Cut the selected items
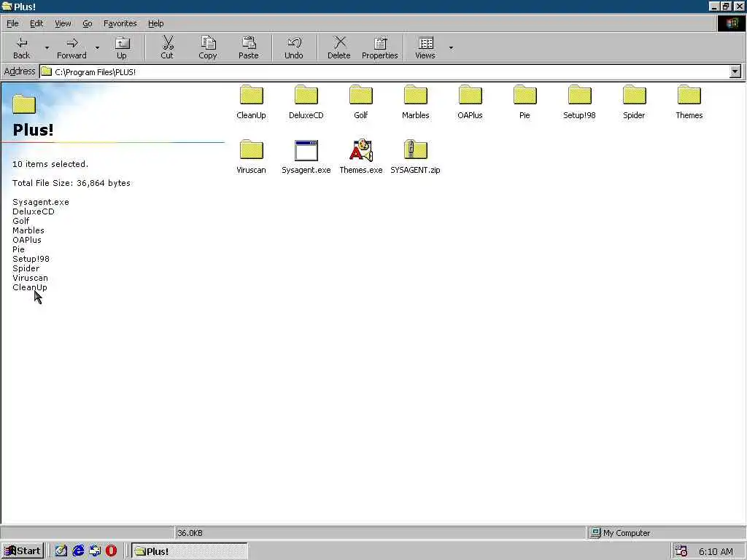Image resolution: width=747 pixels, height=560 pixels. tap(167, 47)
